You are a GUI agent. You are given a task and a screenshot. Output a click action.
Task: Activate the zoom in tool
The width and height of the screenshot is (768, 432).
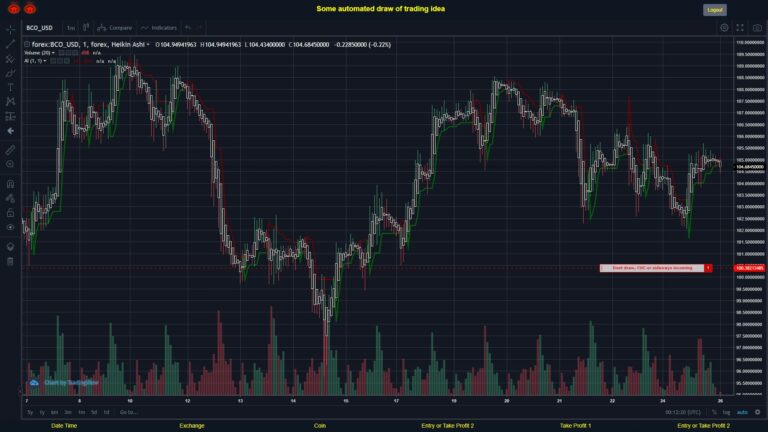10,164
